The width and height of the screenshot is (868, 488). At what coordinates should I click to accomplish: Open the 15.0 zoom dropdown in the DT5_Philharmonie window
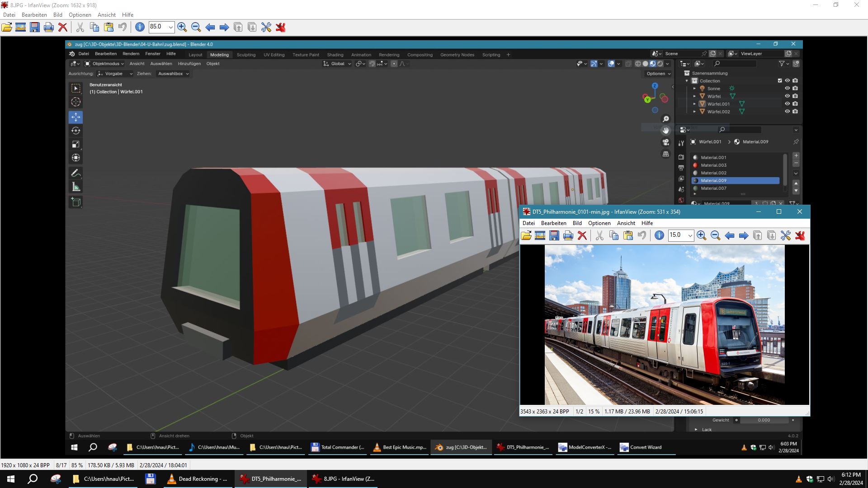[690, 235]
